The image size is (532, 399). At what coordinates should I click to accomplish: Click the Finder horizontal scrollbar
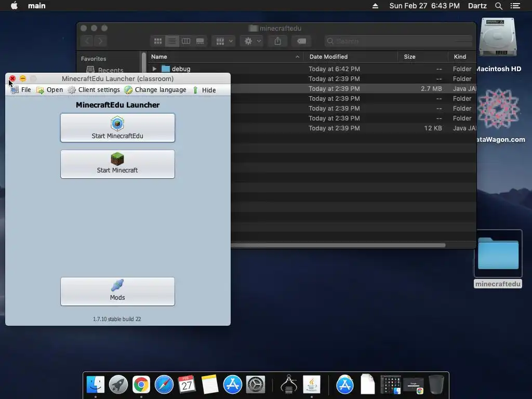point(338,245)
